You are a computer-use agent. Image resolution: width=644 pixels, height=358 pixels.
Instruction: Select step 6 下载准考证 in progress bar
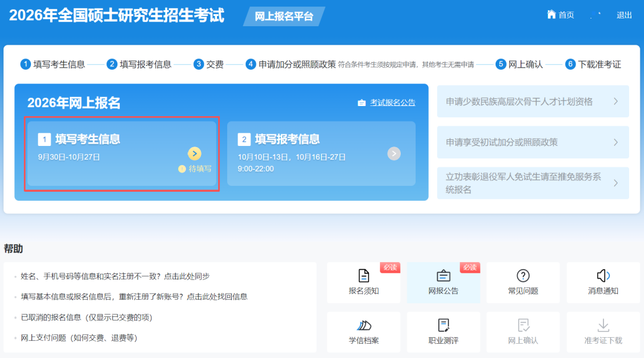[x=593, y=64]
